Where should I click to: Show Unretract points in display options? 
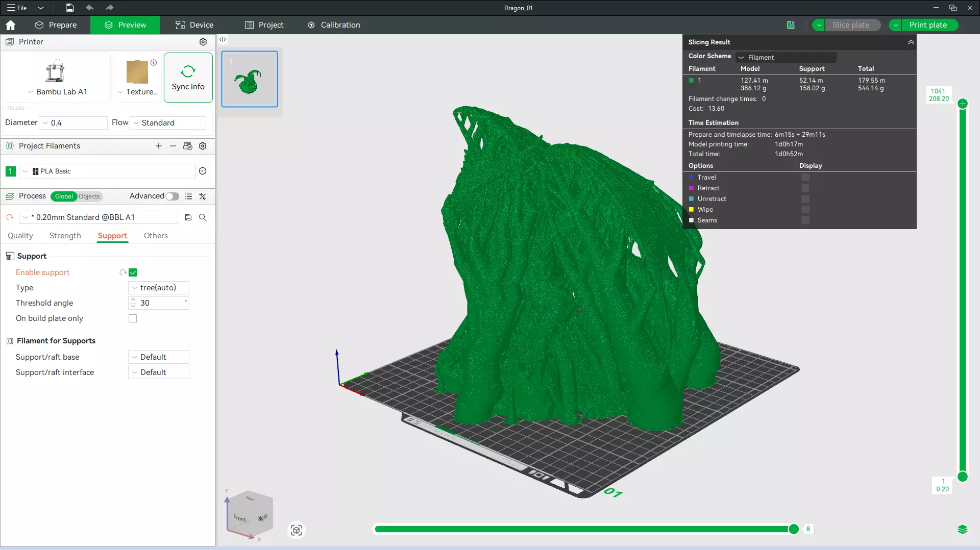(x=805, y=199)
